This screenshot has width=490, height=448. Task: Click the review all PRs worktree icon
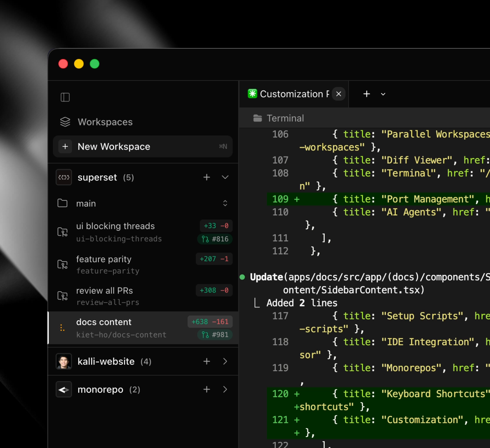click(x=62, y=296)
